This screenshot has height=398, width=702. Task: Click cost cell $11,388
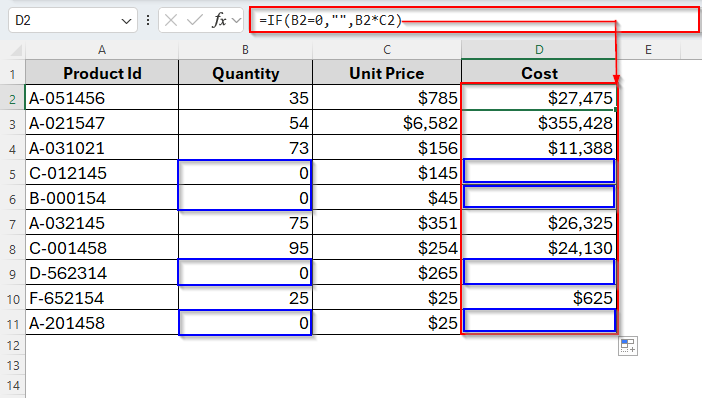pos(539,148)
